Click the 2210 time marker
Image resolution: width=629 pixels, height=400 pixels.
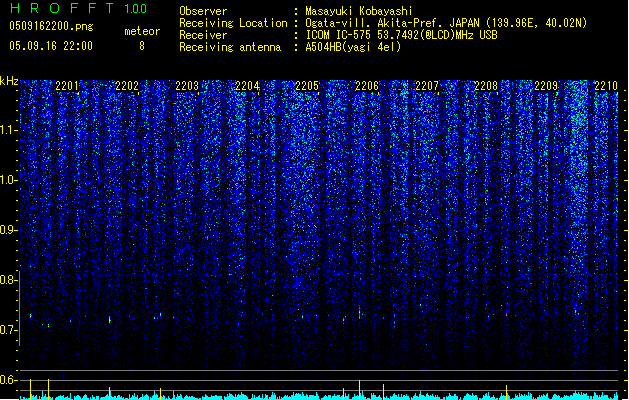pyautogui.click(x=606, y=86)
